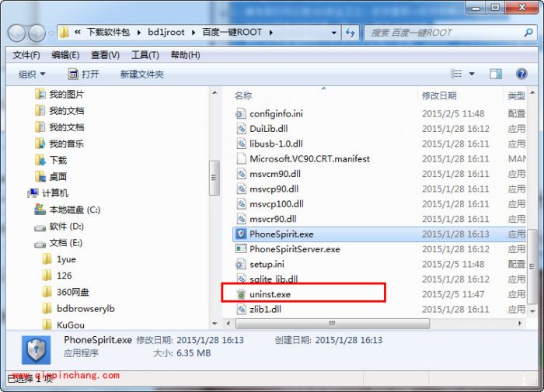Open the 文件(F) menu
544x392 pixels.
point(26,55)
